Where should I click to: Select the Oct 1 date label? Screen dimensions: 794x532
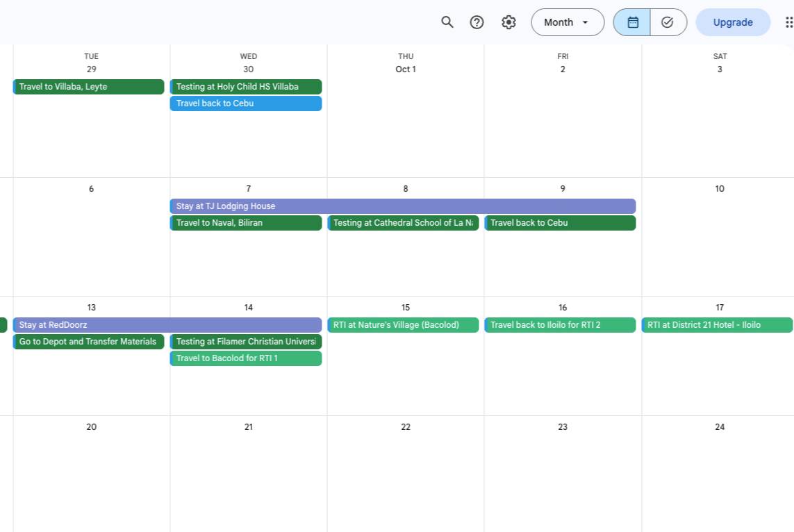point(406,69)
